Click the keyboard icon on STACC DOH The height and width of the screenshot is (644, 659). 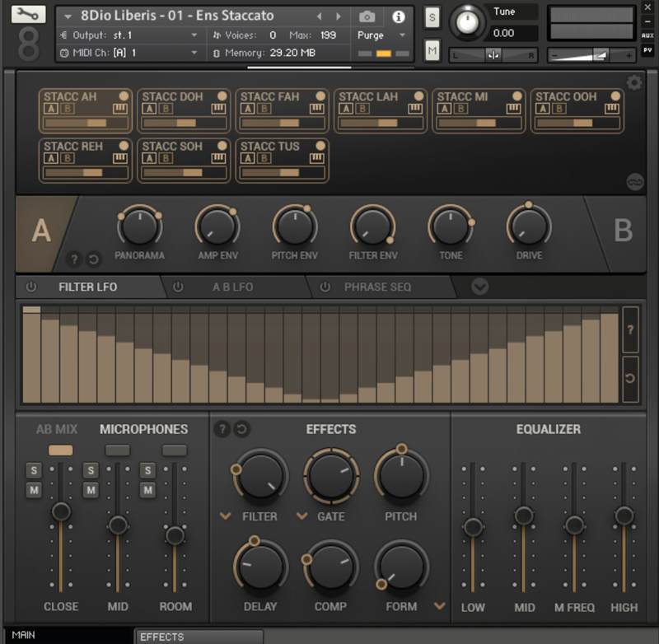(218, 109)
